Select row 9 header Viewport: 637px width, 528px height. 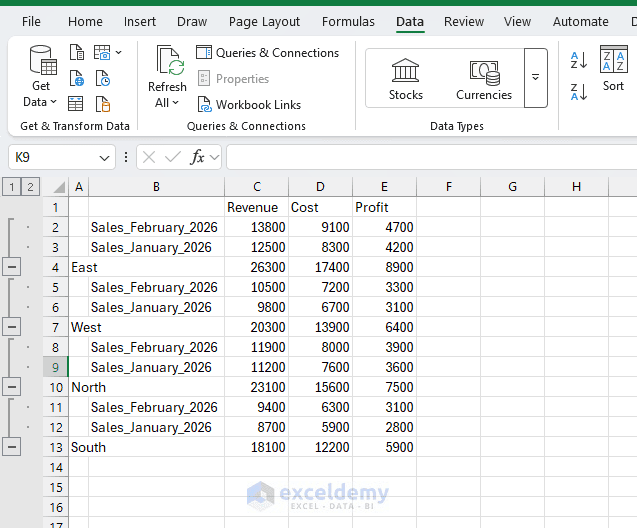[x=56, y=367]
